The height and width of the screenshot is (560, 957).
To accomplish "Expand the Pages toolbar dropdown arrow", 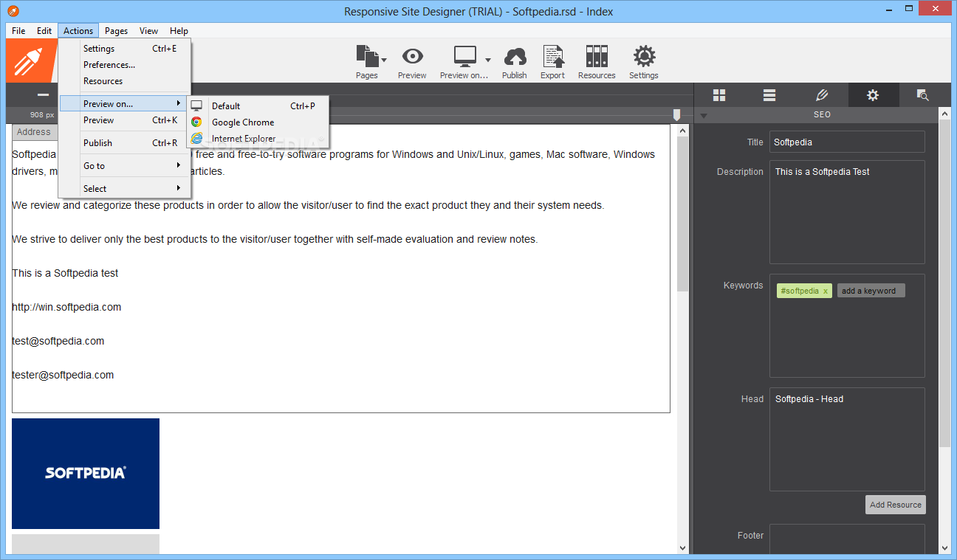I will tap(384, 59).
